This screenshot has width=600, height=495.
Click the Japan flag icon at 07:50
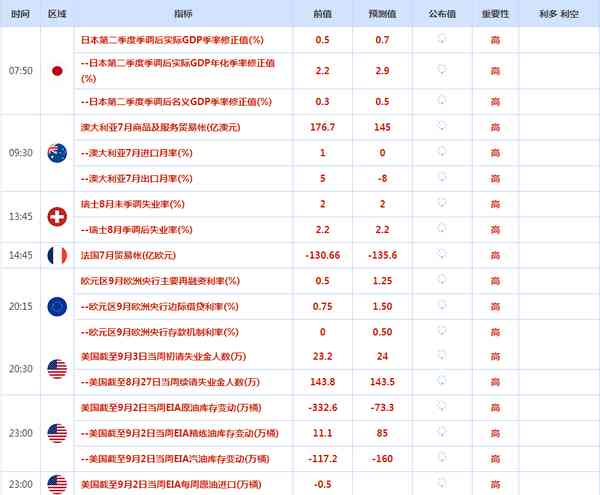pos(57,71)
